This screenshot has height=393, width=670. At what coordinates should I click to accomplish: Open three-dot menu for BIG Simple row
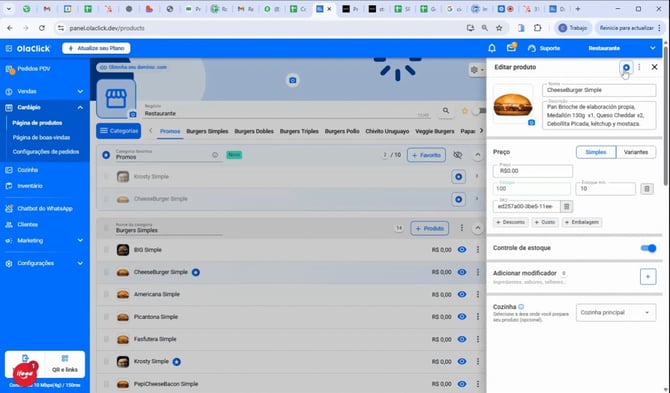click(x=478, y=250)
